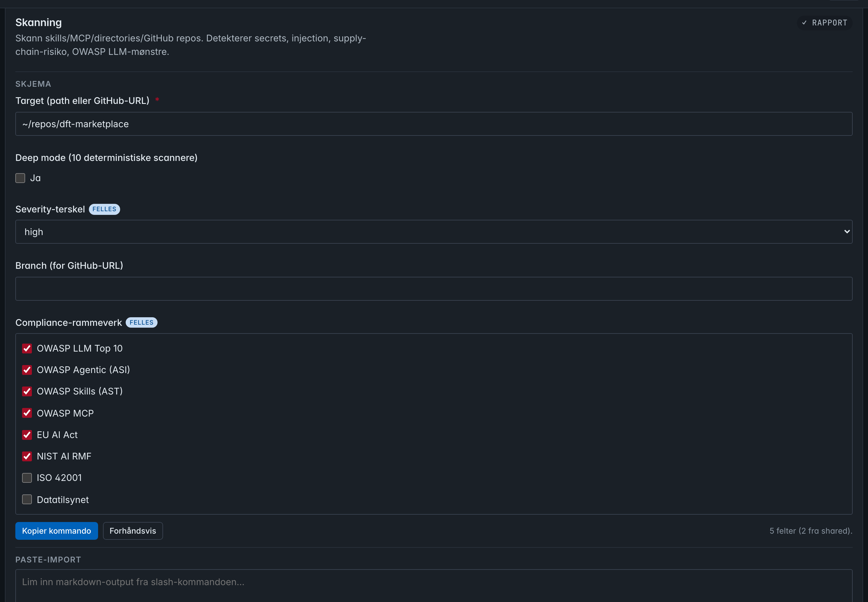This screenshot has width=868, height=602.
Task: Click the RAPPORT checkmark icon
Action: coord(804,23)
